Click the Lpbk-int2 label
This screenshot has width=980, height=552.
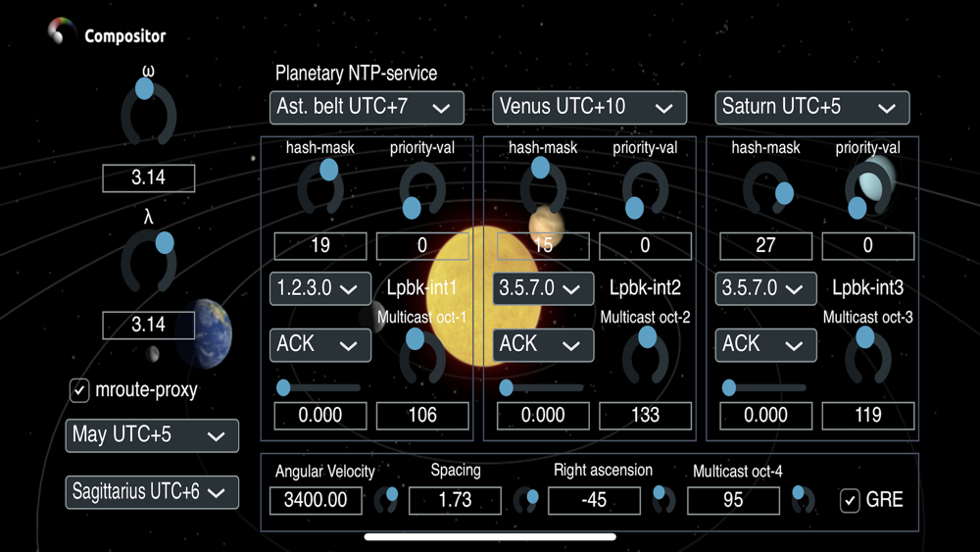pos(645,288)
